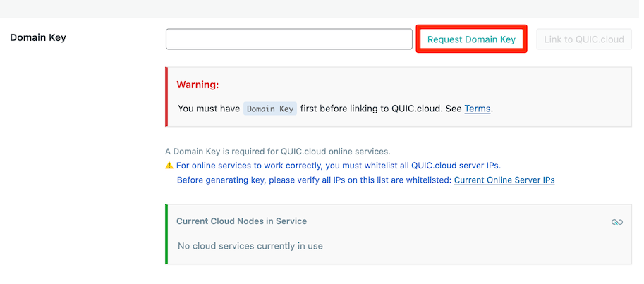This screenshot has height=284, width=644.
Task: Click the yellow warning triangle icon
Action: tap(169, 166)
